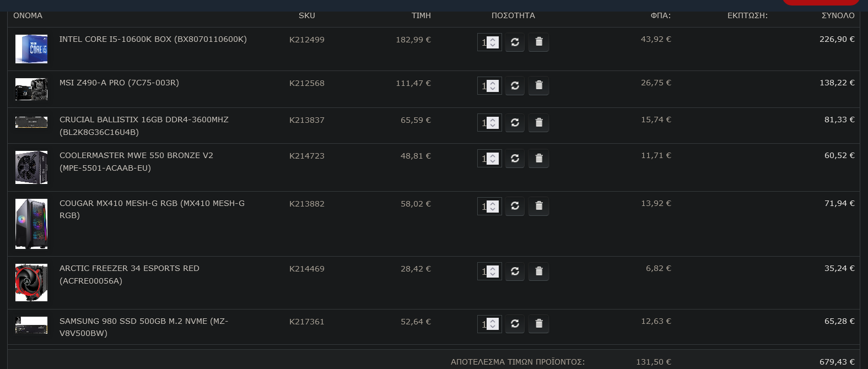
Task: Open the Samsung 980 SSD thumbnail
Action: [31, 325]
